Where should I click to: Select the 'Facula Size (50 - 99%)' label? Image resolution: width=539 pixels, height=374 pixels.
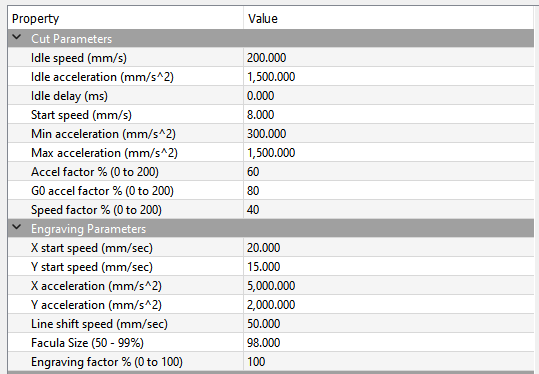(x=87, y=343)
